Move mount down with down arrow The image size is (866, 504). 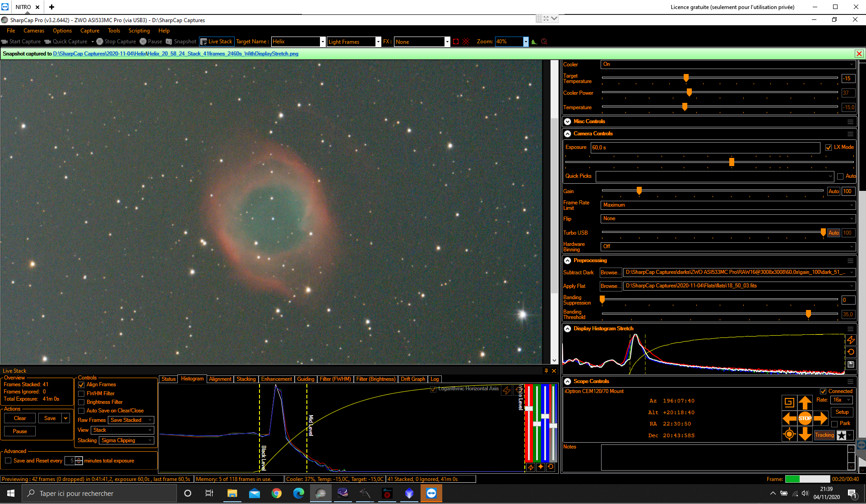(x=805, y=434)
